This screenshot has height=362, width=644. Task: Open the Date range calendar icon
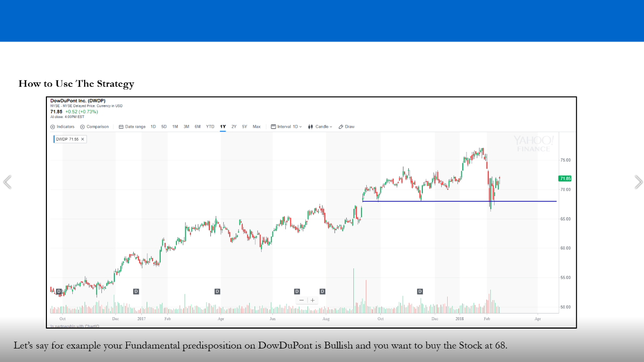pyautogui.click(x=121, y=127)
